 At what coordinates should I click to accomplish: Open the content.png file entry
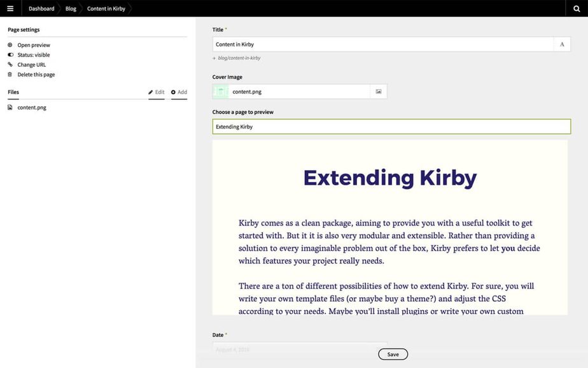tap(32, 108)
